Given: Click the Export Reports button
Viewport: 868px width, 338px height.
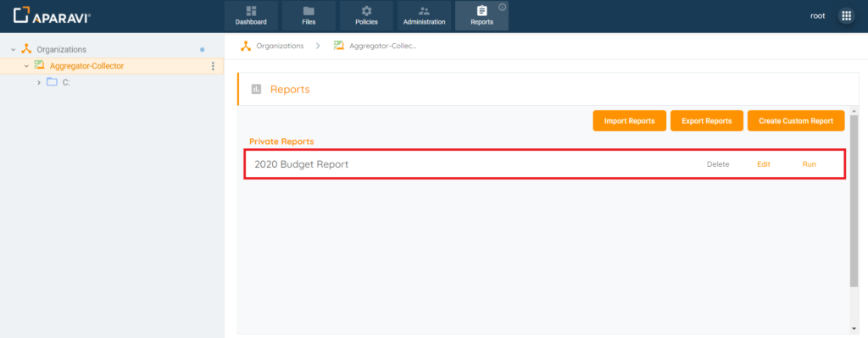Looking at the screenshot, I should click(706, 120).
